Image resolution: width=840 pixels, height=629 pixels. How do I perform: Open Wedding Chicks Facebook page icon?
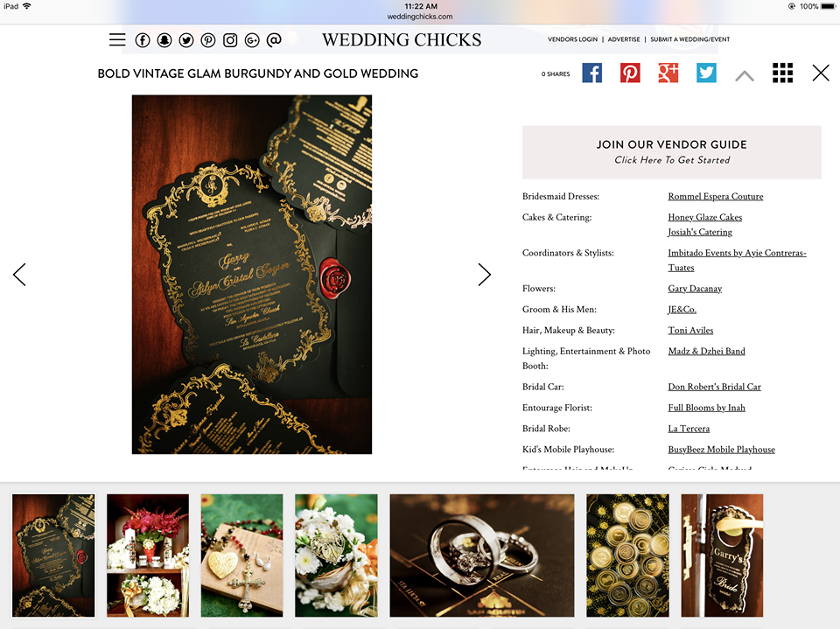(143, 40)
